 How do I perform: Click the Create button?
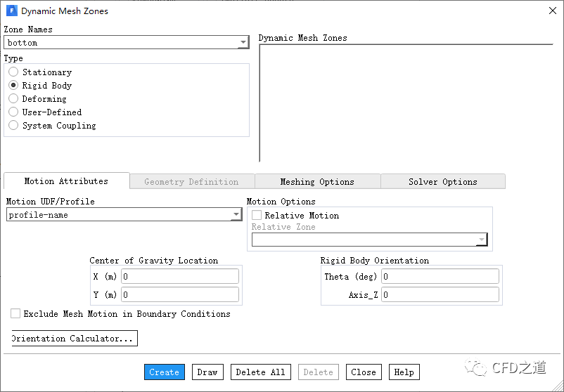[x=164, y=372]
